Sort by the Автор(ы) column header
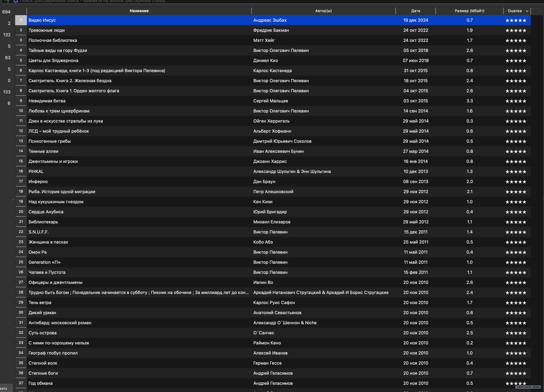The height and width of the screenshot is (392, 544). [x=323, y=11]
